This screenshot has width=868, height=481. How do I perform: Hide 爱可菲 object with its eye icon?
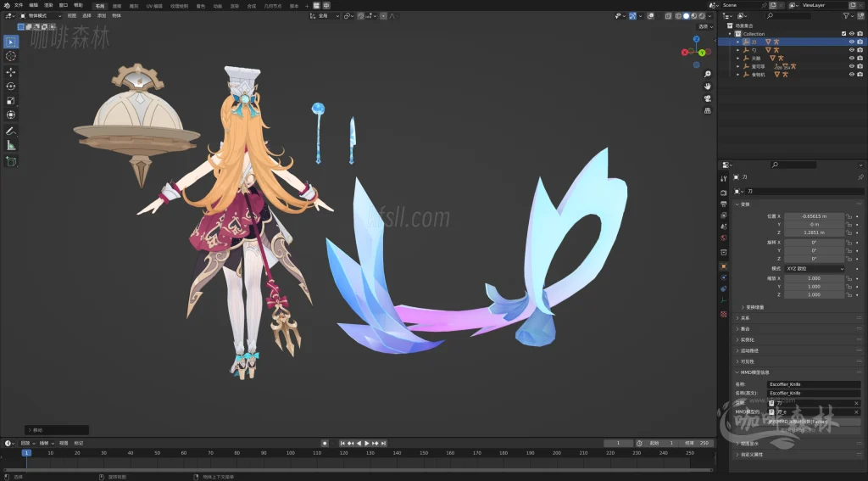coord(851,66)
